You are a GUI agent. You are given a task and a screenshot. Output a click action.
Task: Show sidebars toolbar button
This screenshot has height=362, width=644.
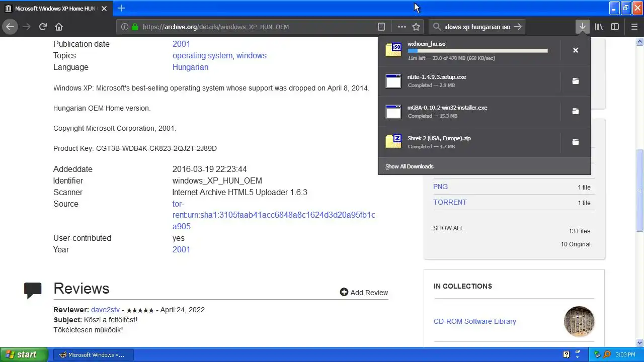(615, 27)
